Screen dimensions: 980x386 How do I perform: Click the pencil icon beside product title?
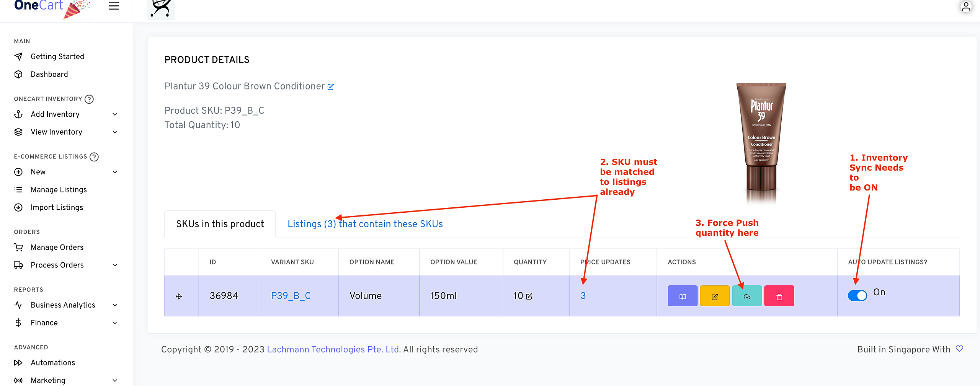(331, 87)
